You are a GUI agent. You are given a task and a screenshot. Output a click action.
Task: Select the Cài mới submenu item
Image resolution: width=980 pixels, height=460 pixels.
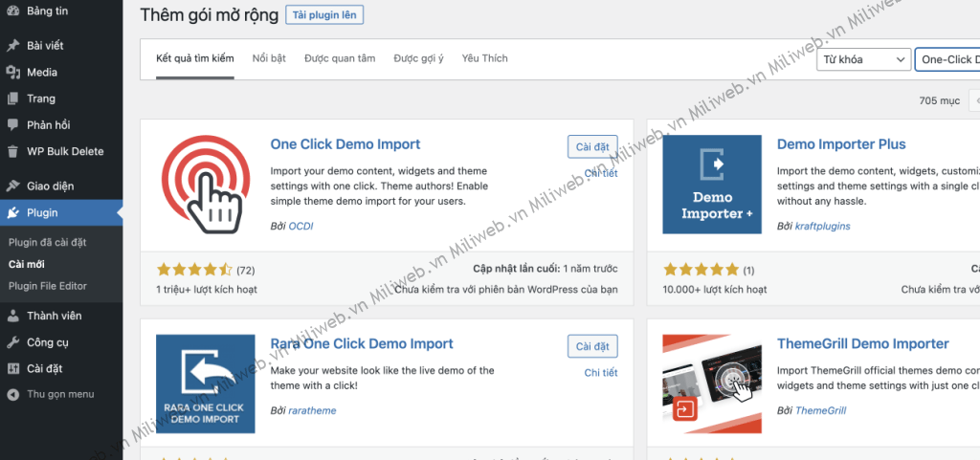[x=27, y=264]
